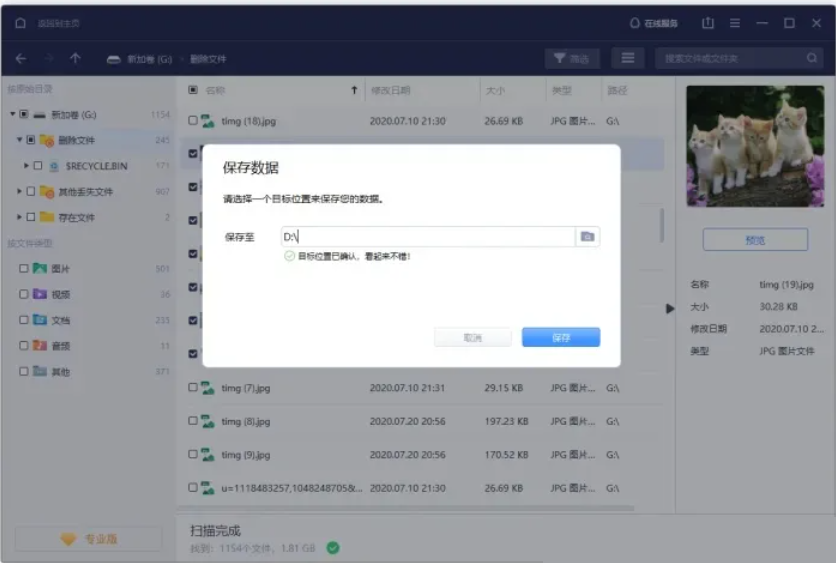
Task: Click the share/export icon in title bar
Action: (708, 23)
